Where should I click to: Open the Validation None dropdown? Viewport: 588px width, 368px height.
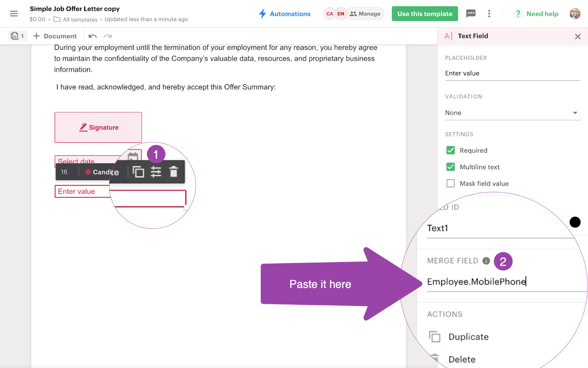[x=513, y=113]
